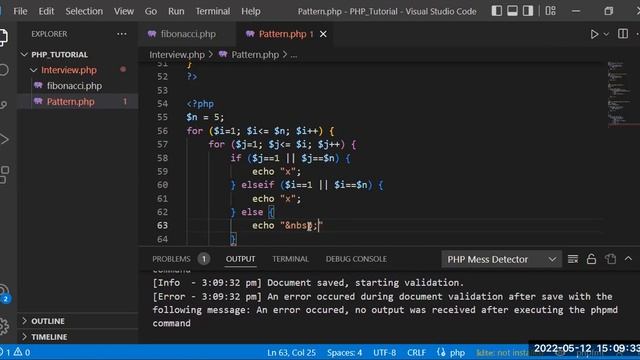Click the echo "&nbsp;" line 63
640x360 pixels.
click(287, 226)
